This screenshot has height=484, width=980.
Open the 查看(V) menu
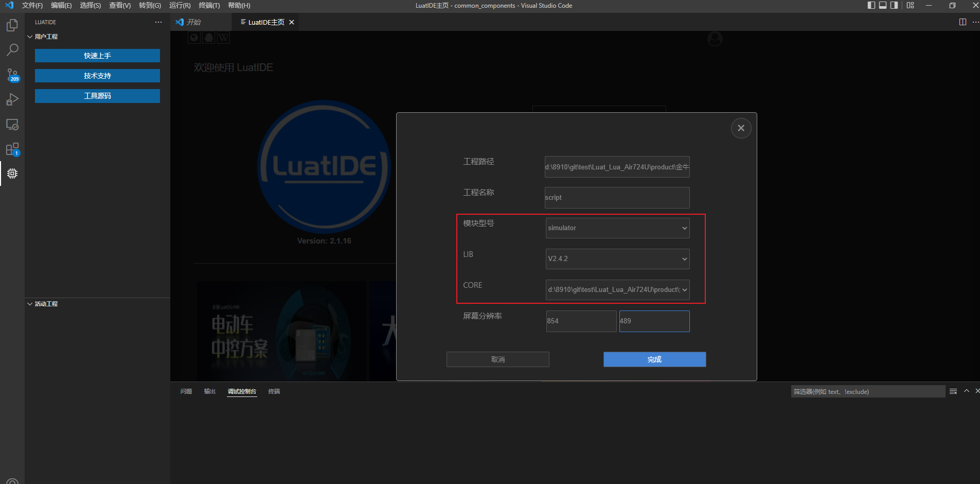[120, 6]
